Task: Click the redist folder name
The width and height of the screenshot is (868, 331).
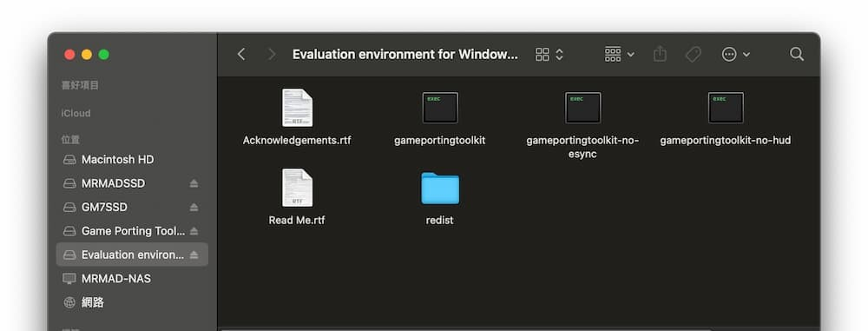Action: pyautogui.click(x=439, y=220)
